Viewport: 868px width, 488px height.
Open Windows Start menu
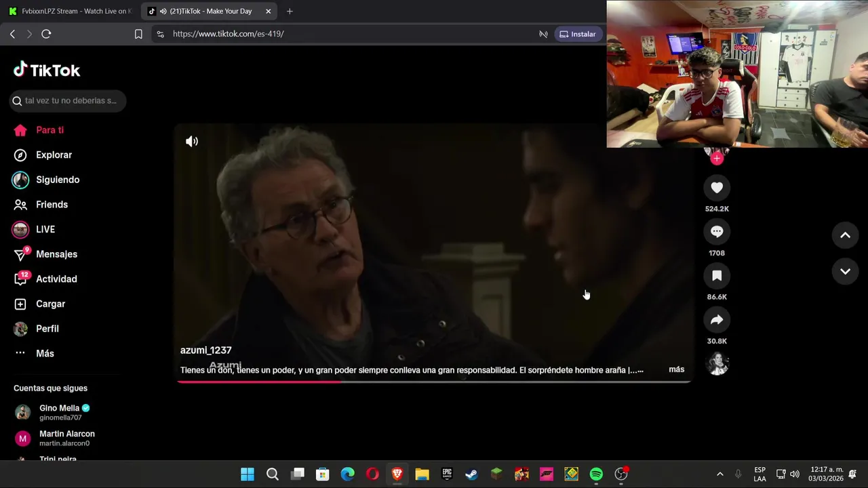coord(248,474)
